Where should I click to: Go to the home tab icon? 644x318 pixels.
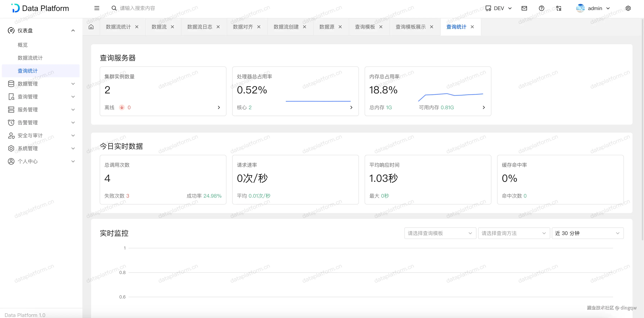[91, 27]
